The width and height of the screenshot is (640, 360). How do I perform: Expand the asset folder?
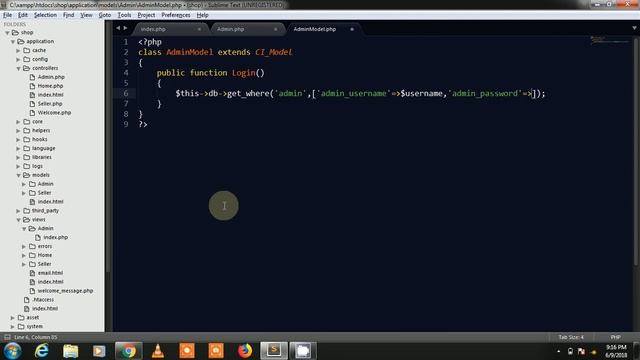click(13, 318)
